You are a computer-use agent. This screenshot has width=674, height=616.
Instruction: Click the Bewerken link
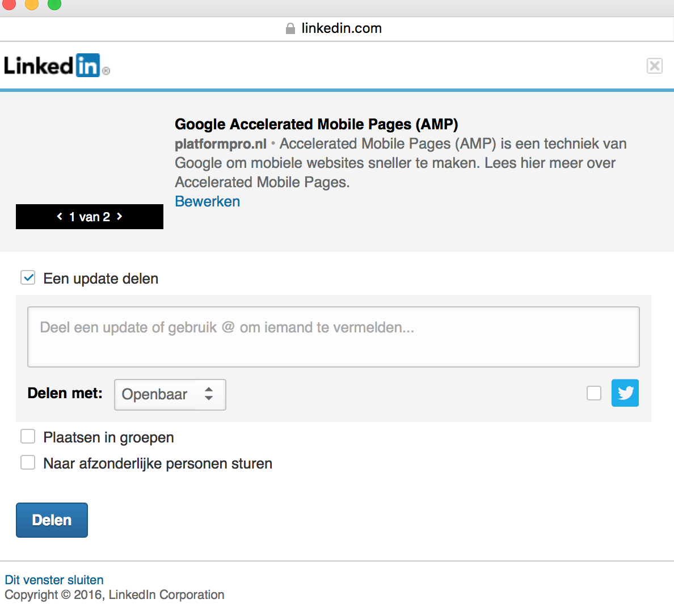pos(207,201)
